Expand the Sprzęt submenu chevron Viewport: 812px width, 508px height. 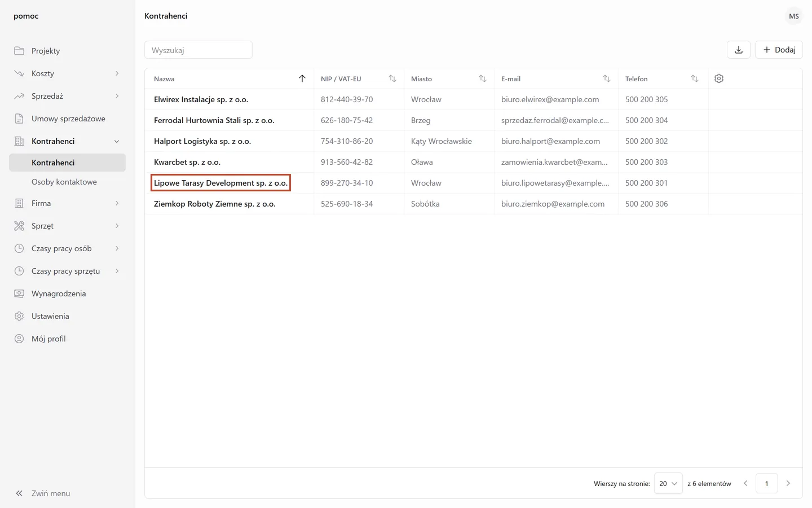point(117,226)
